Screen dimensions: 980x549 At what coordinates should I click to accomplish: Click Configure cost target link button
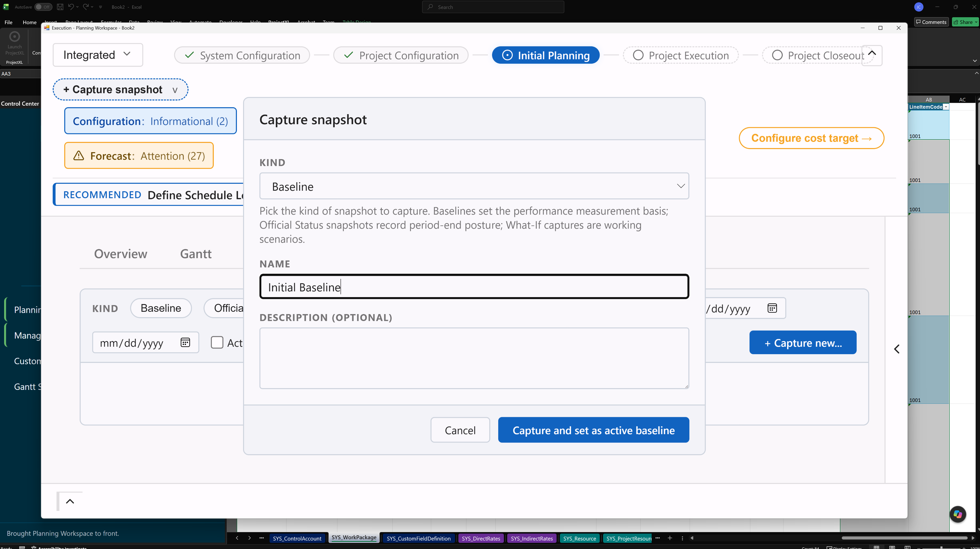click(811, 138)
